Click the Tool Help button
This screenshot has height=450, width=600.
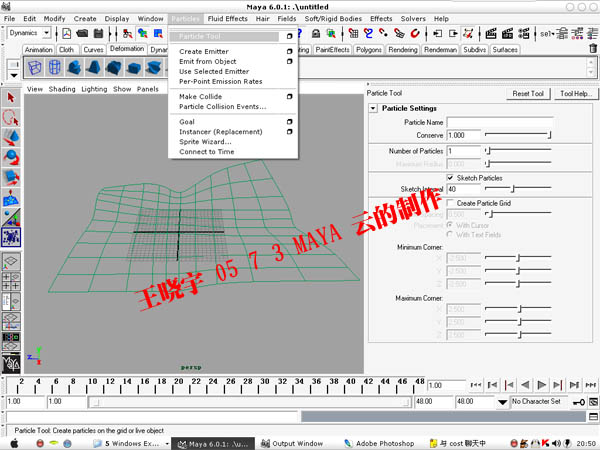pyautogui.click(x=576, y=93)
